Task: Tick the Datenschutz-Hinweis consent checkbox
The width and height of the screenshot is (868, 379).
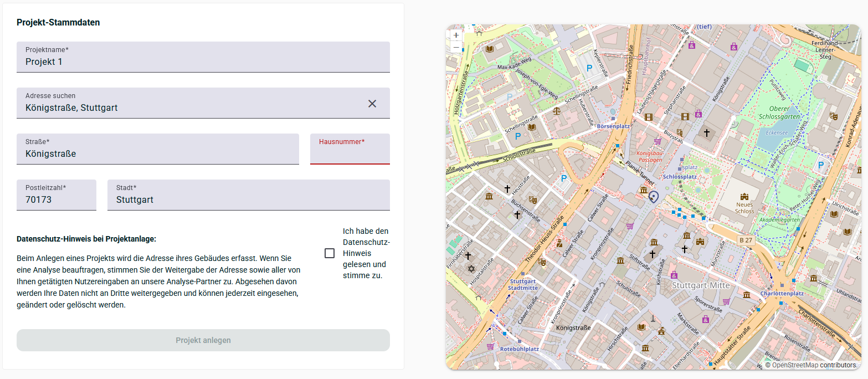Action: pos(330,253)
